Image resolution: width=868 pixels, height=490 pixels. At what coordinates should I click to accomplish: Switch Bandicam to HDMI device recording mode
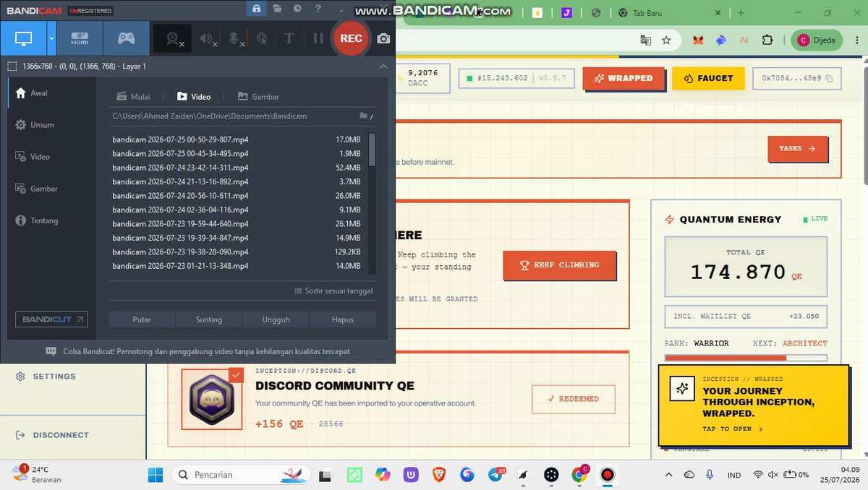click(80, 38)
